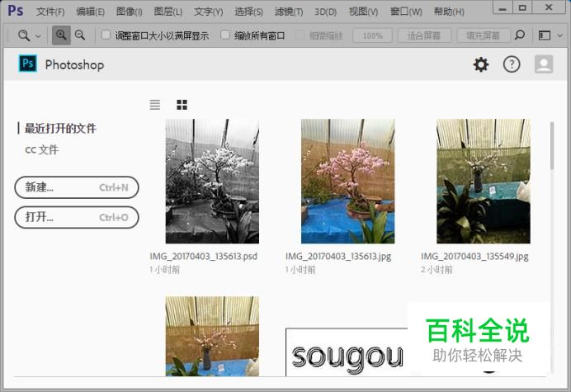
Task: Click file name IMG_20170403_135613.jpg
Action: [x=338, y=257]
